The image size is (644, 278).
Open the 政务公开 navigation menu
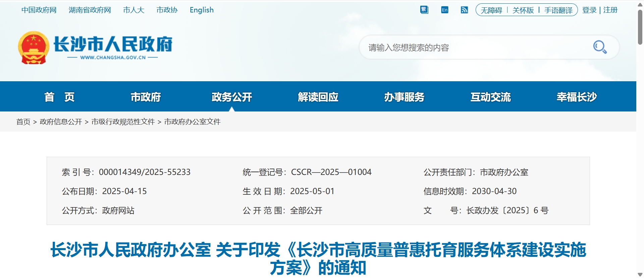[x=232, y=97]
